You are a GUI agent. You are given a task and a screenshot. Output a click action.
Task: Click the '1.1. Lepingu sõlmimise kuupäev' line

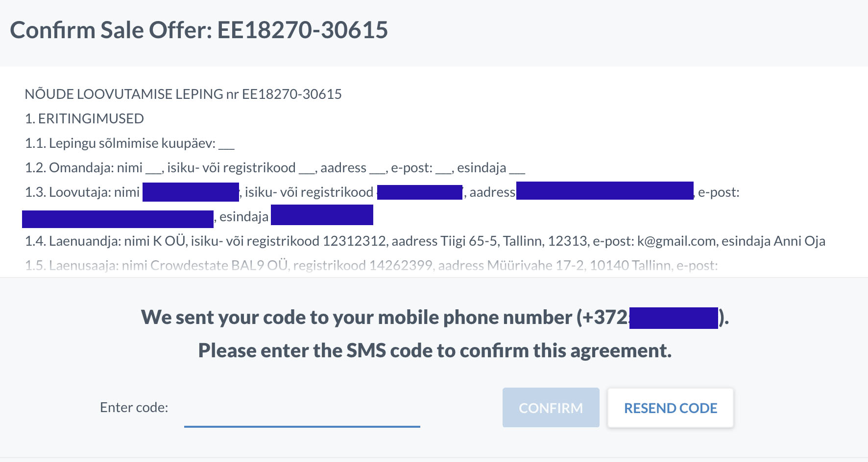pyautogui.click(x=129, y=143)
